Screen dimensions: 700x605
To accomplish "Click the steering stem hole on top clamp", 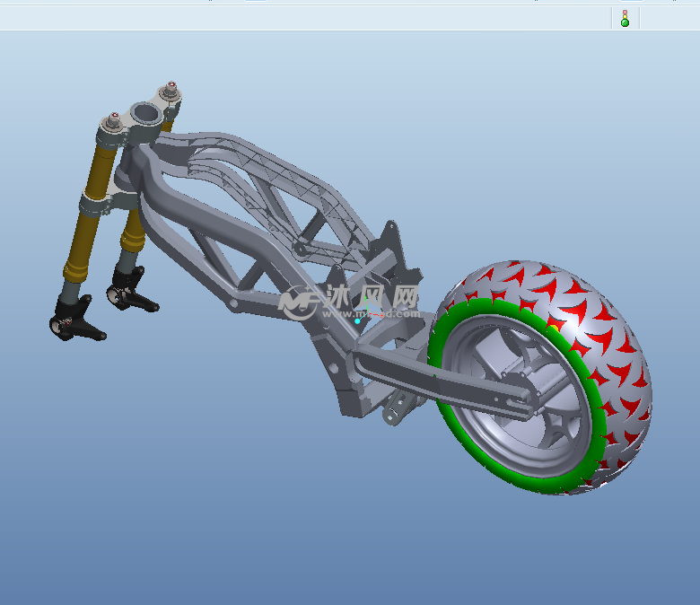I will pos(144,114).
